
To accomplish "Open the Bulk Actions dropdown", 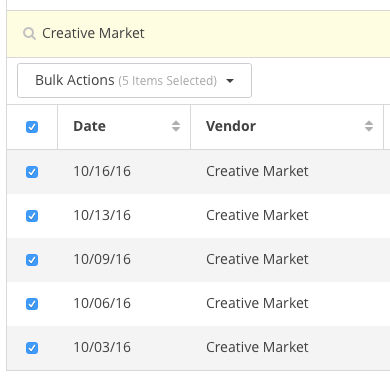I will point(134,81).
